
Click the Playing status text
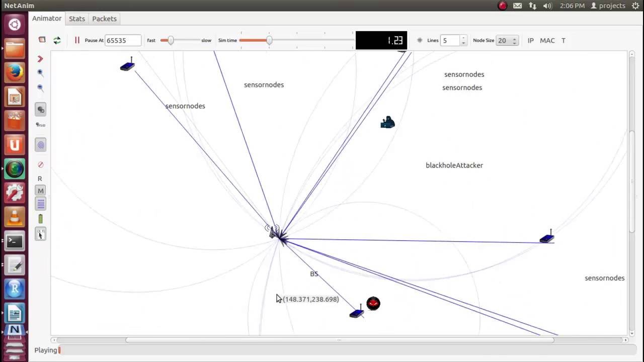point(46,350)
